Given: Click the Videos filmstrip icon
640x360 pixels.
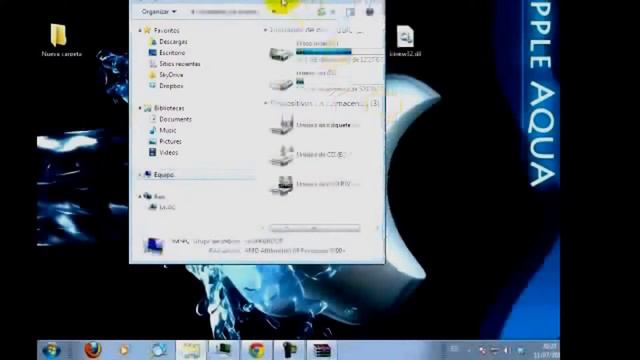Looking at the screenshot, I should (x=153, y=152).
